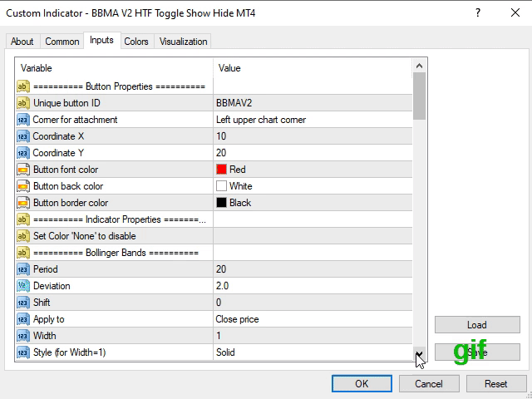This screenshot has width=532, height=399.
Task: Click the integer icon beside Coordinate X
Action: click(22, 136)
